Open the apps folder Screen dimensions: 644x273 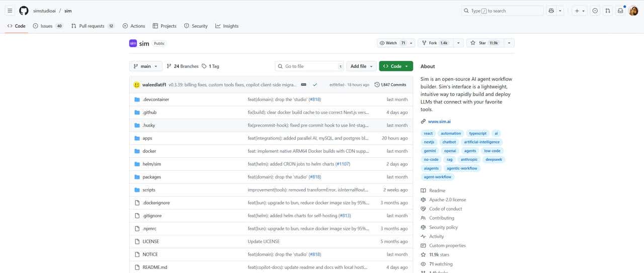click(x=147, y=138)
